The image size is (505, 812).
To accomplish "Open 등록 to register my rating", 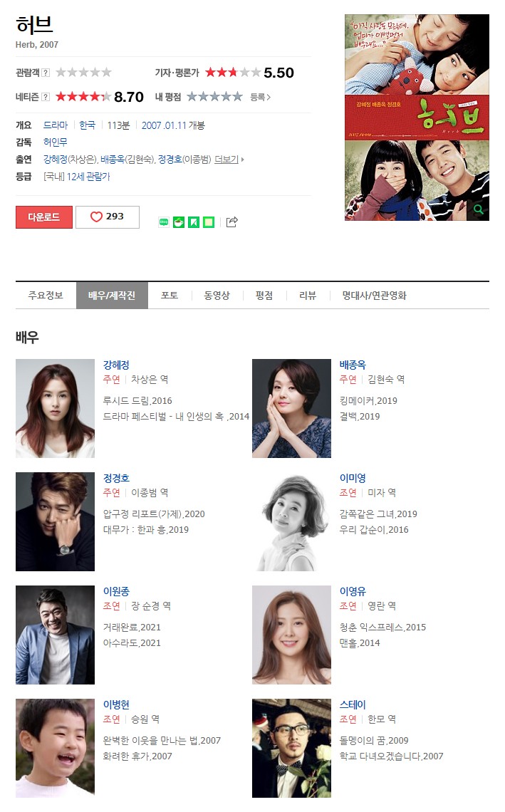I will pyautogui.click(x=261, y=97).
